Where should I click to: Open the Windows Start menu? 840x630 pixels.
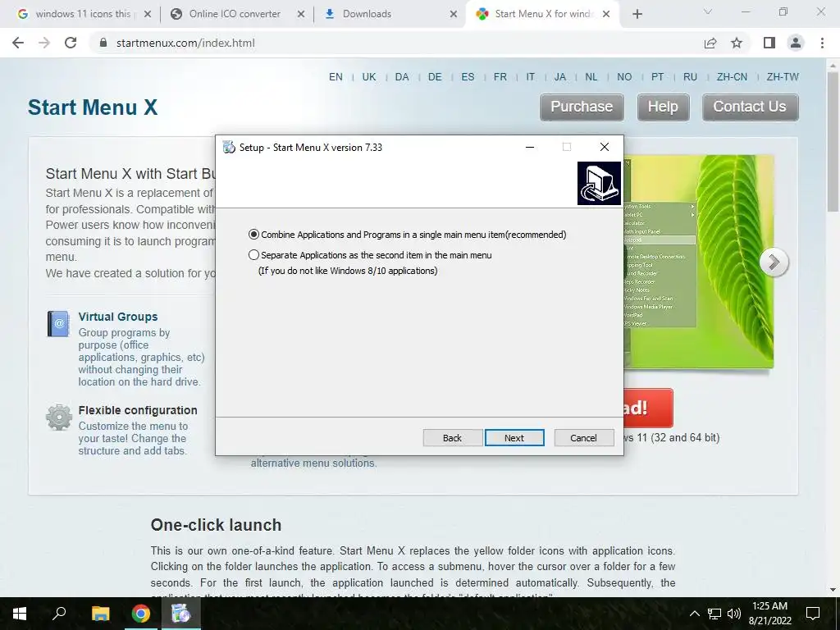coord(20,614)
